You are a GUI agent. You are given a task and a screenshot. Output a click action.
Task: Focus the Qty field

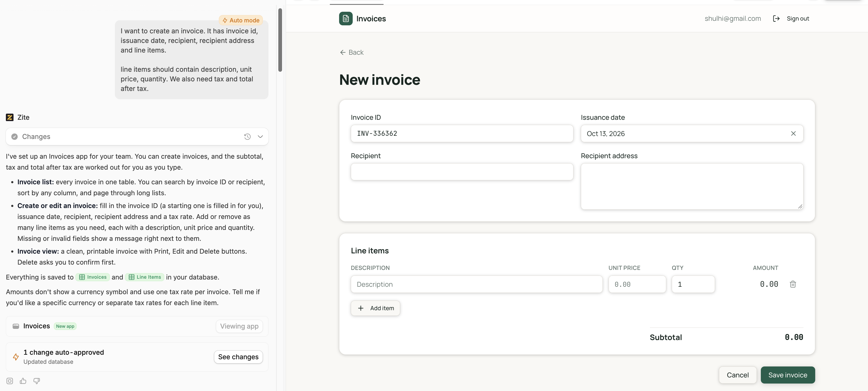pyautogui.click(x=693, y=284)
